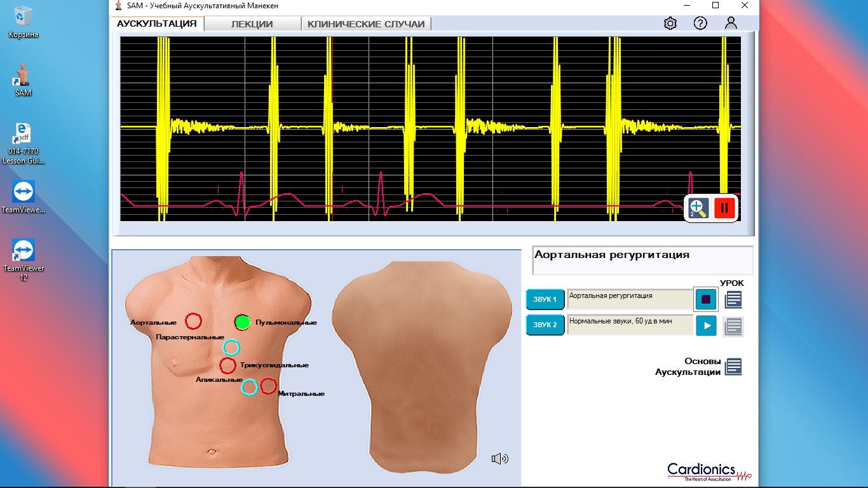Select the Mitral auscultation point
This screenshot has width=868, height=488.
click(x=268, y=385)
